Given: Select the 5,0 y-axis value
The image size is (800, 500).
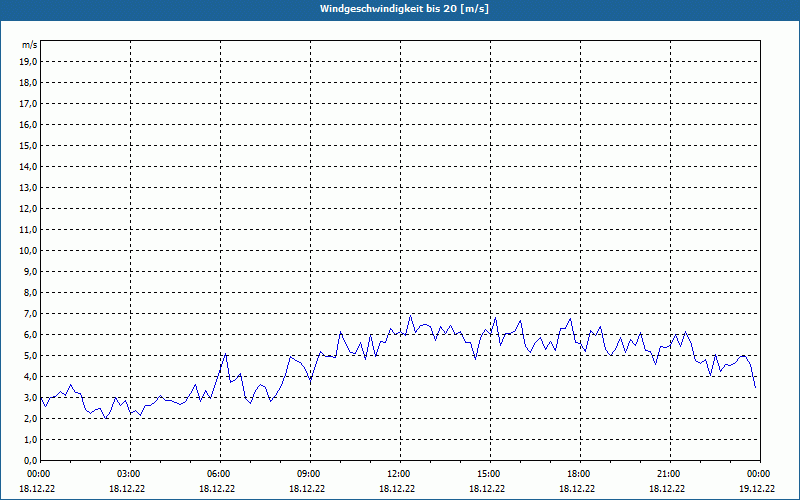Looking at the screenshot, I should [x=30, y=356].
